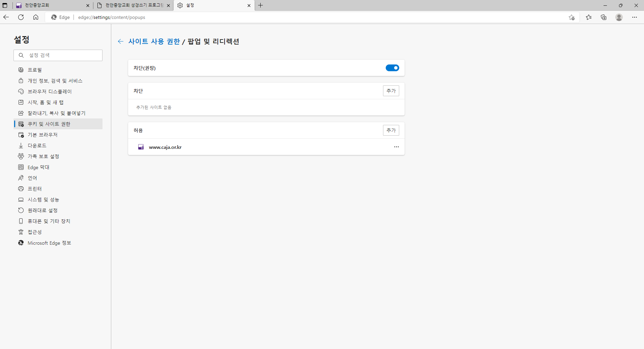
Task: Open the Collections icon
Action: [604, 17]
